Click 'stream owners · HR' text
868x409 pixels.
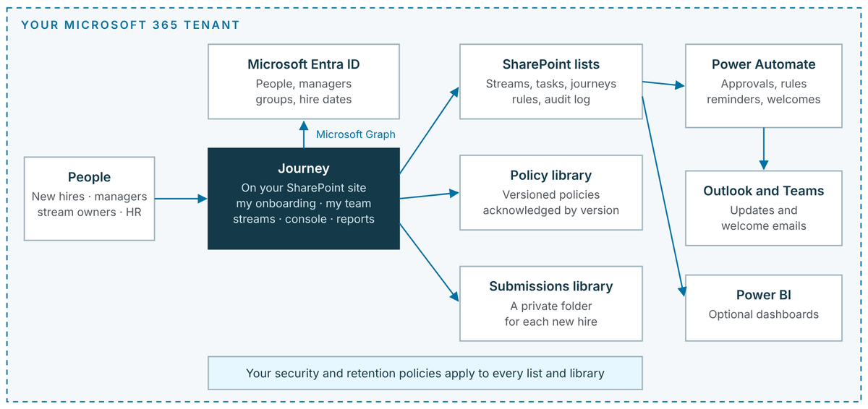pos(89,212)
